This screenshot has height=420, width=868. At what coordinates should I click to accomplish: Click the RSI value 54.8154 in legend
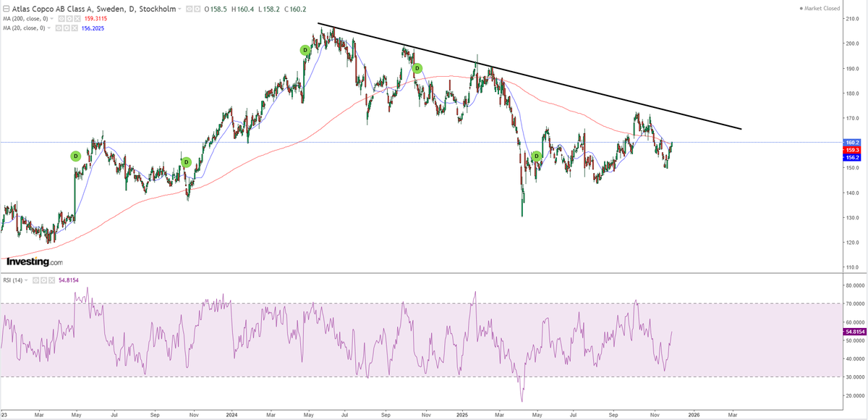pos(69,280)
